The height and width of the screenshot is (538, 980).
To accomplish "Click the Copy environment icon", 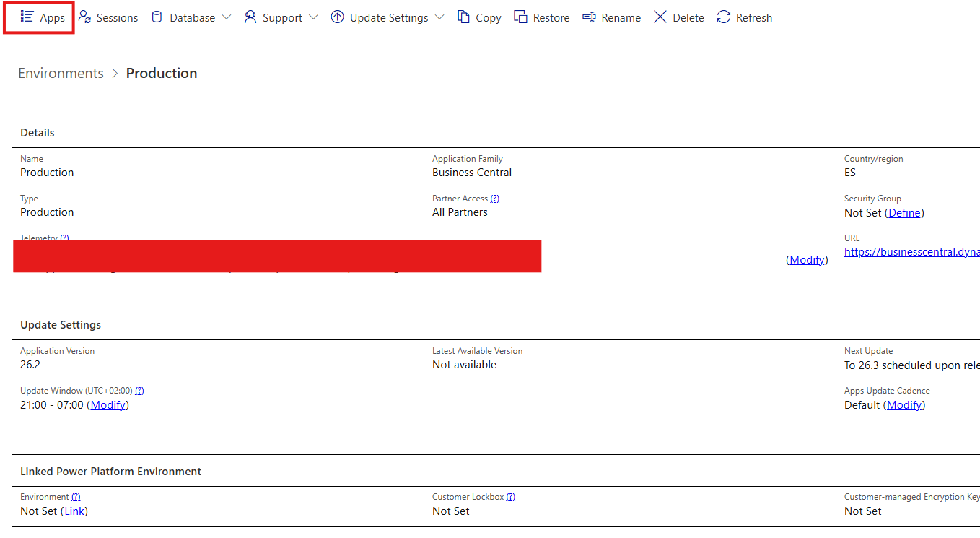I will (x=463, y=17).
